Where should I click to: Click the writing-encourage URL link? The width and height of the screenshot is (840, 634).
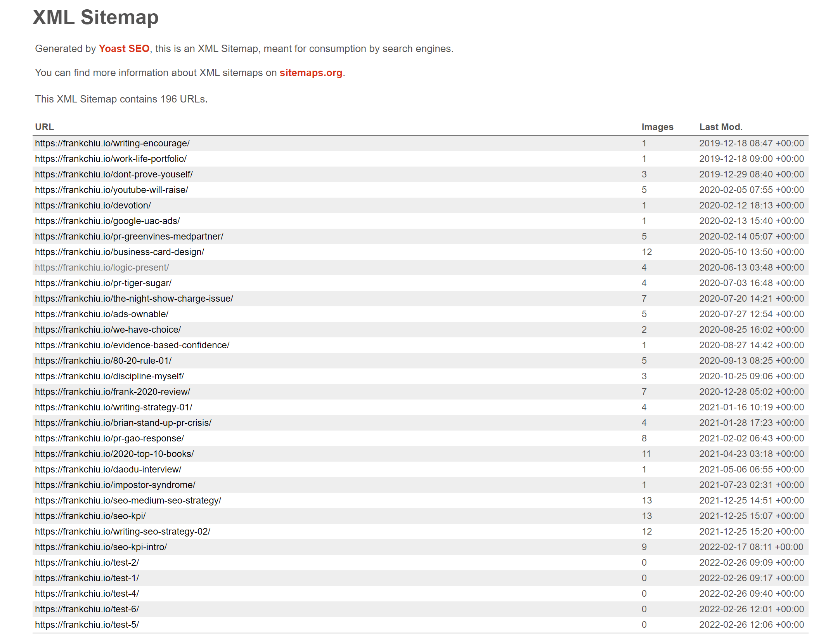(112, 143)
